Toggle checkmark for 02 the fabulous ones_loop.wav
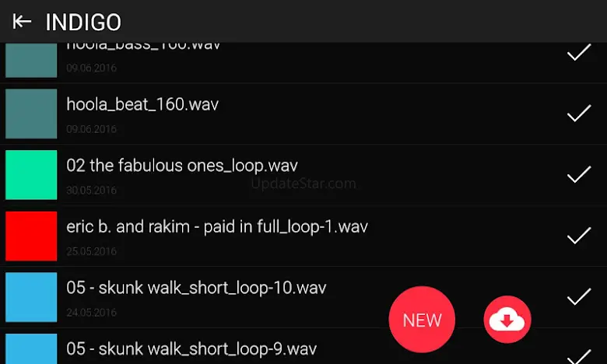 [579, 174]
